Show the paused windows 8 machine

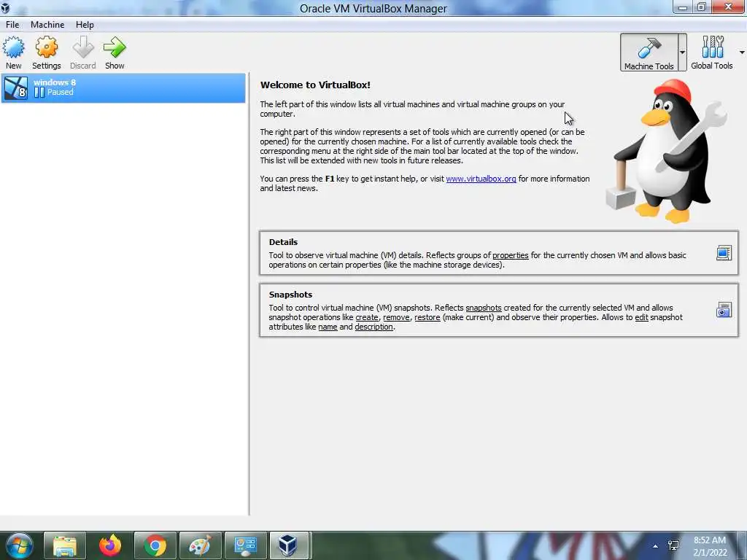click(x=115, y=52)
